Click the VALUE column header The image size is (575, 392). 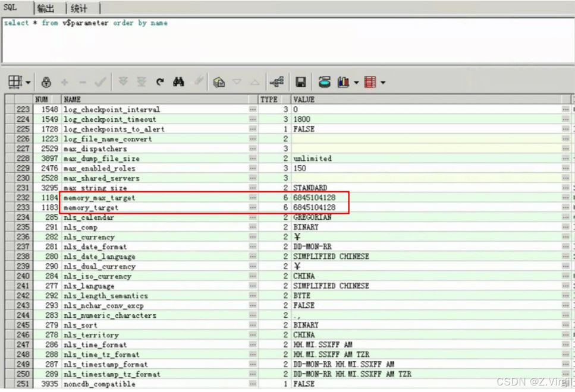[x=431, y=99]
